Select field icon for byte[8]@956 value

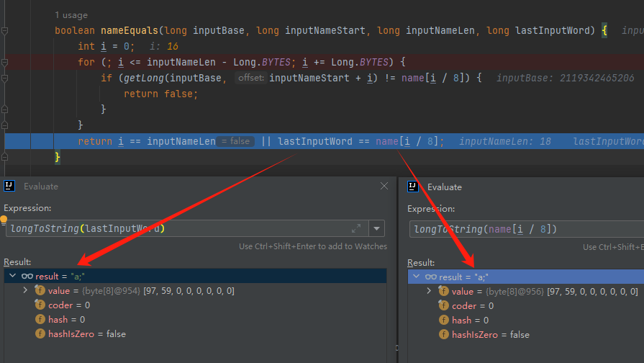point(443,292)
